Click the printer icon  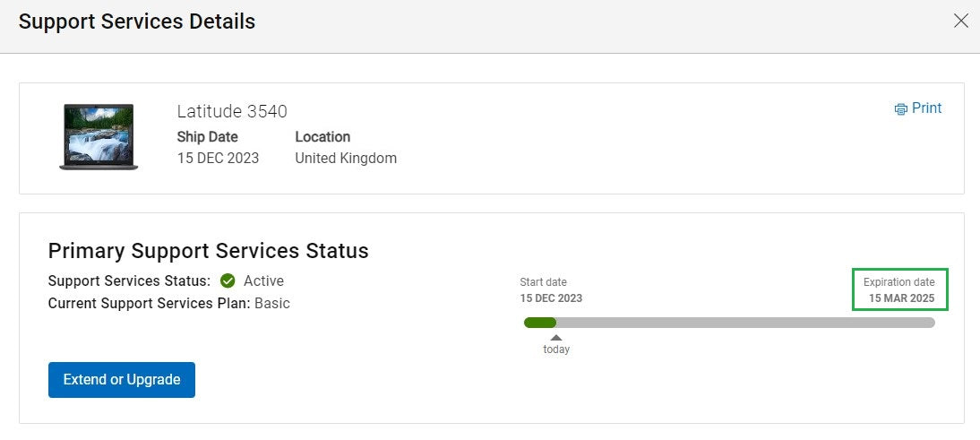coord(900,109)
